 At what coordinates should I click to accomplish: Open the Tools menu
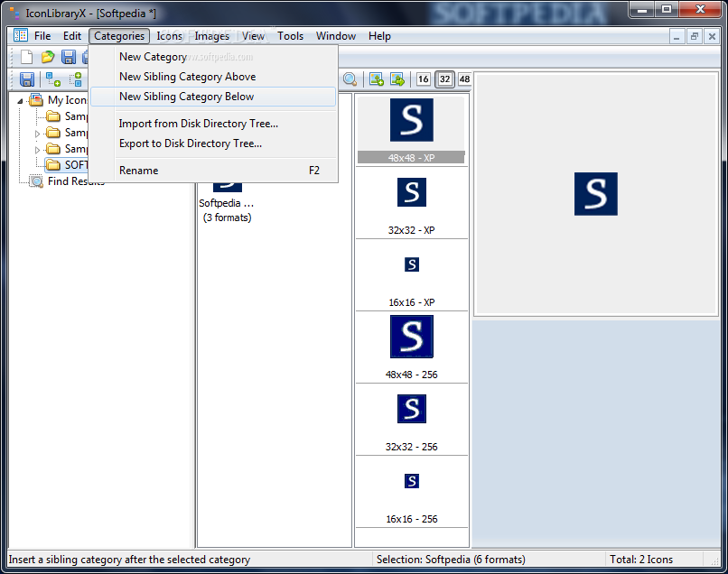tap(290, 36)
